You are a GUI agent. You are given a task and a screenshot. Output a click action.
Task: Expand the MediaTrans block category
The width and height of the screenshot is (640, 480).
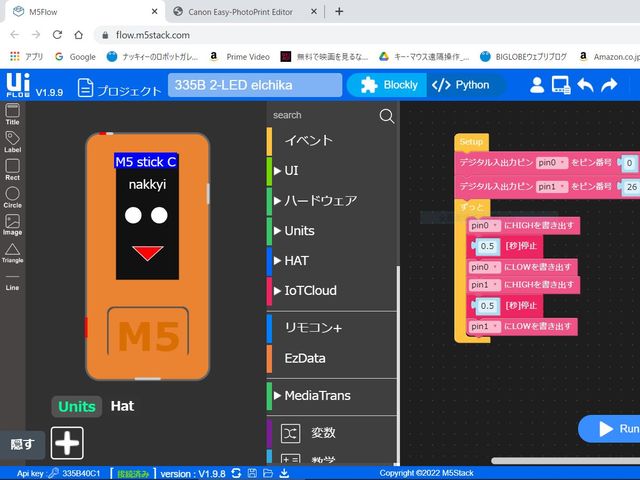pyautogui.click(x=331, y=396)
